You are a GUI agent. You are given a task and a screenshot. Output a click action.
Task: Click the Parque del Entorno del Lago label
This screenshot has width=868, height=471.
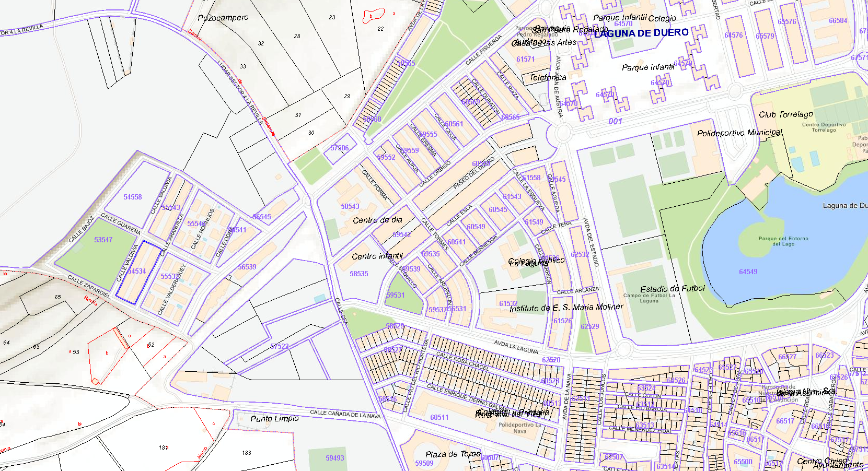tap(783, 241)
